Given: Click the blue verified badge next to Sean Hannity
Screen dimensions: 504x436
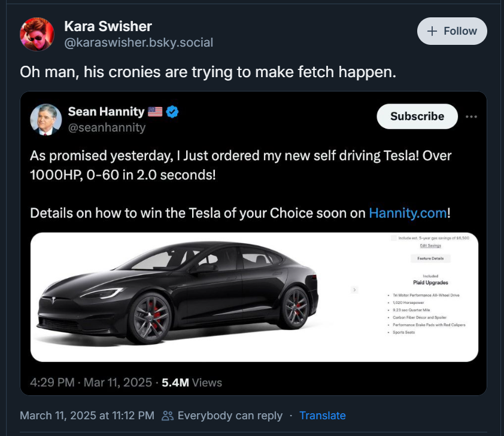Looking at the screenshot, I should (x=173, y=112).
